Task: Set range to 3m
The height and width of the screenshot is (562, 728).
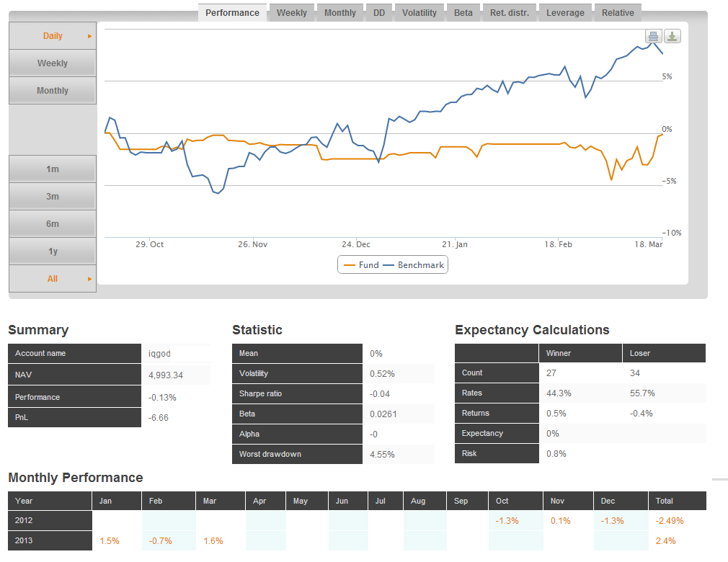Action: tap(53, 196)
